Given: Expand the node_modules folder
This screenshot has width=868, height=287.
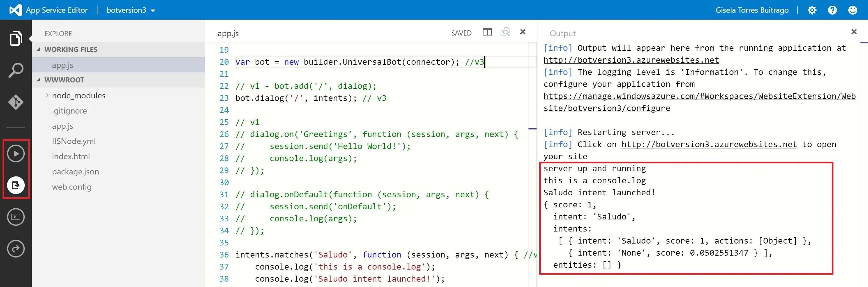Looking at the screenshot, I should (47, 95).
